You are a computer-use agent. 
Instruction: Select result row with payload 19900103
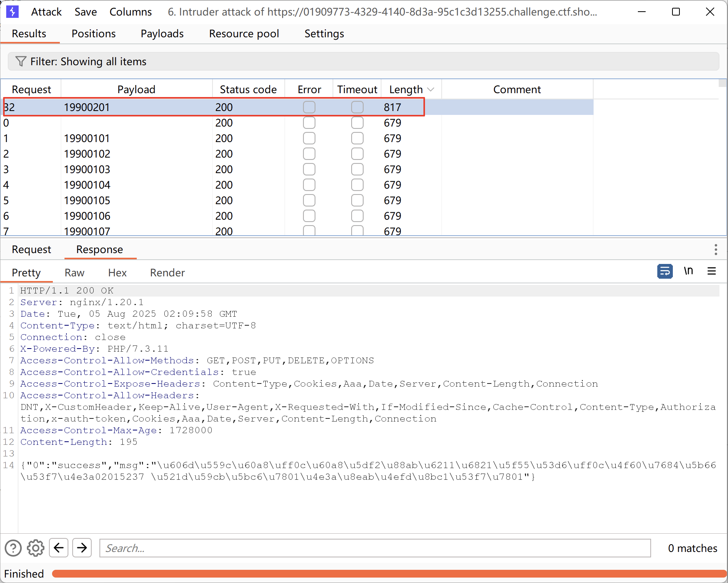pos(298,169)
